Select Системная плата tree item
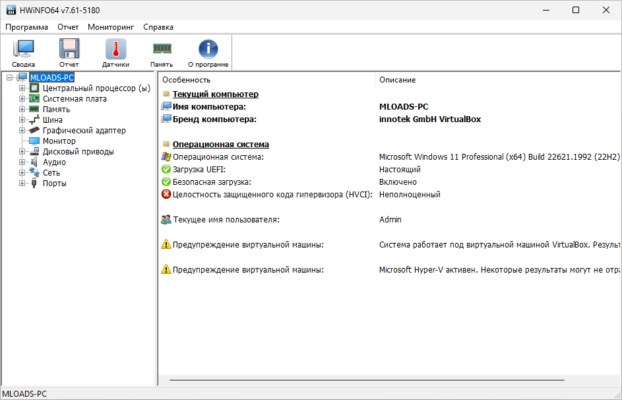The height and width of the screenshot is (400, 622). coord(75,99)
